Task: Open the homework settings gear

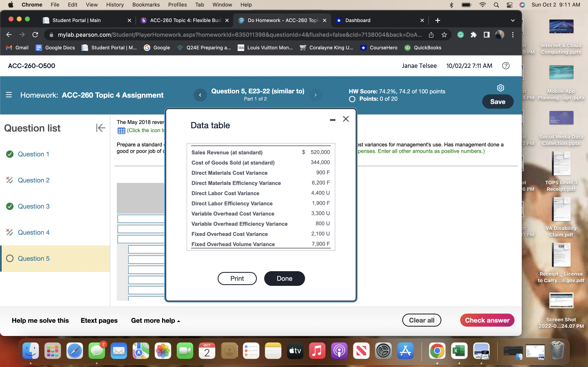Action: point(501,88)
